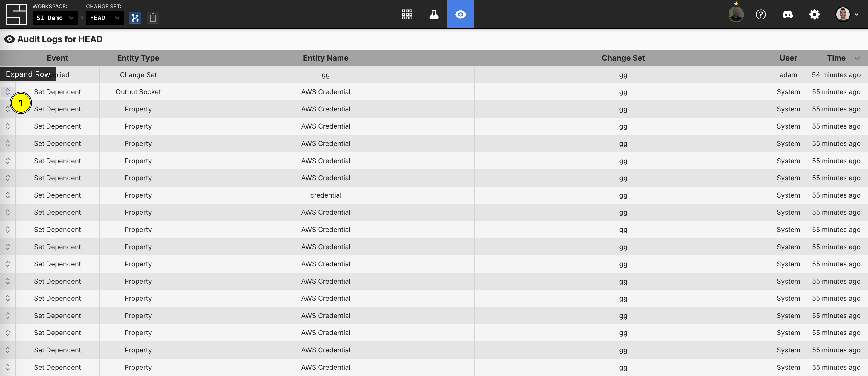Expand the last visible Set Dependent row
868x376 pixels.
point(7,367)
